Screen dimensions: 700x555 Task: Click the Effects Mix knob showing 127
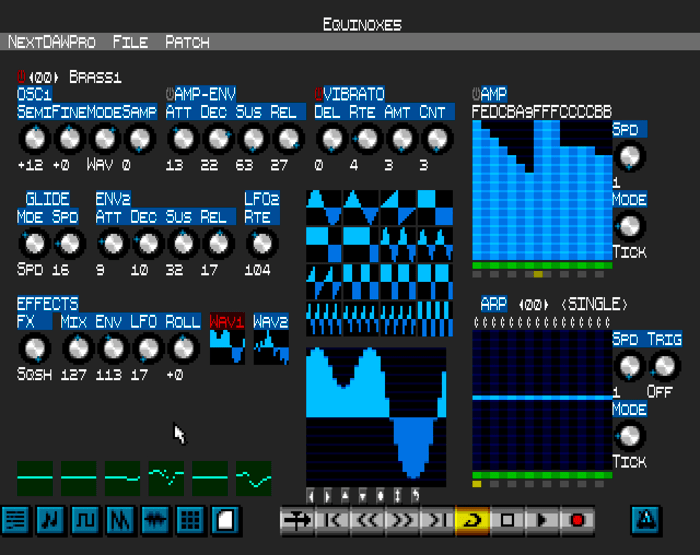coord(78,349)
